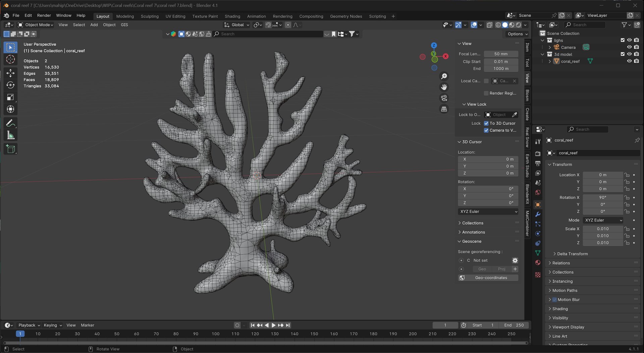Select the Annotate pencil tool
Screen dimensions: 644x353
[10, 123]
